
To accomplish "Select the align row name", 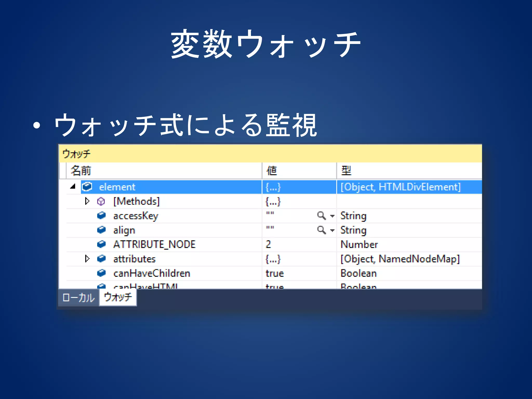I will pos(124,230).
